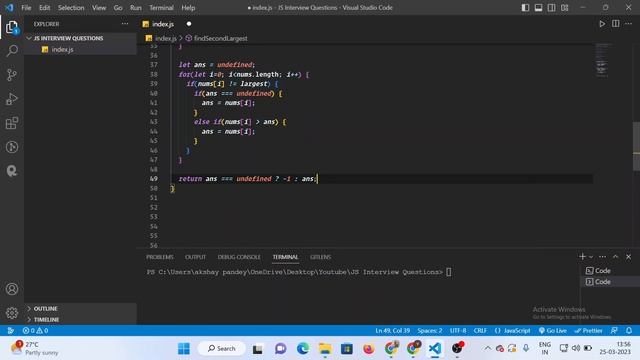The image size is (640, 360).
Task: Open launch profile dropdown next to plus
Action: click(x=591, y=257)
